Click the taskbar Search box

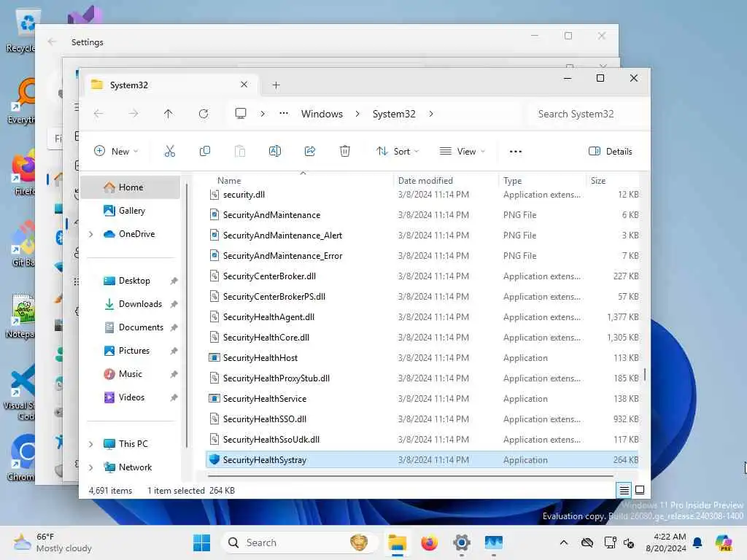tap(300, 542)
